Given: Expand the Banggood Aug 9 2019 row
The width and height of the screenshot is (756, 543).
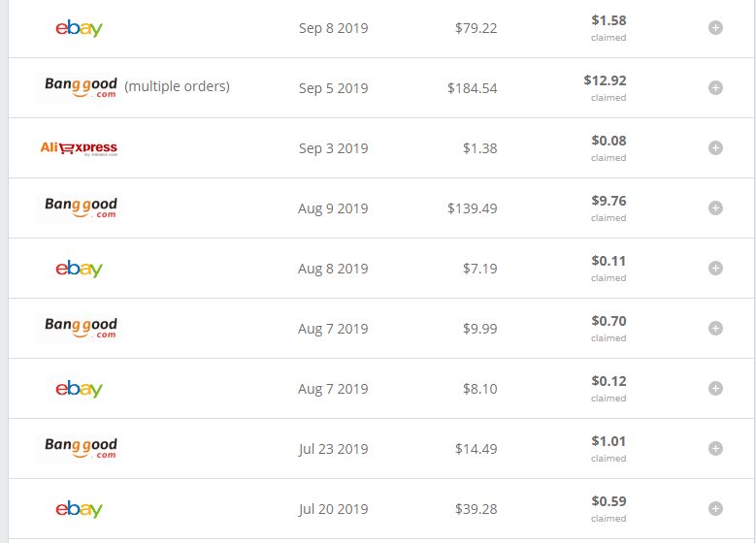Looking at the screenshot, I should pos(715,208).
